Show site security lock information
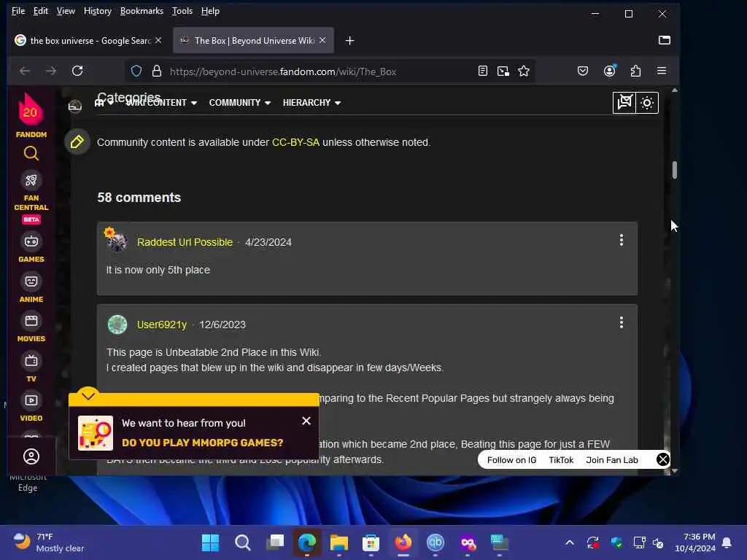 point(157,71)
